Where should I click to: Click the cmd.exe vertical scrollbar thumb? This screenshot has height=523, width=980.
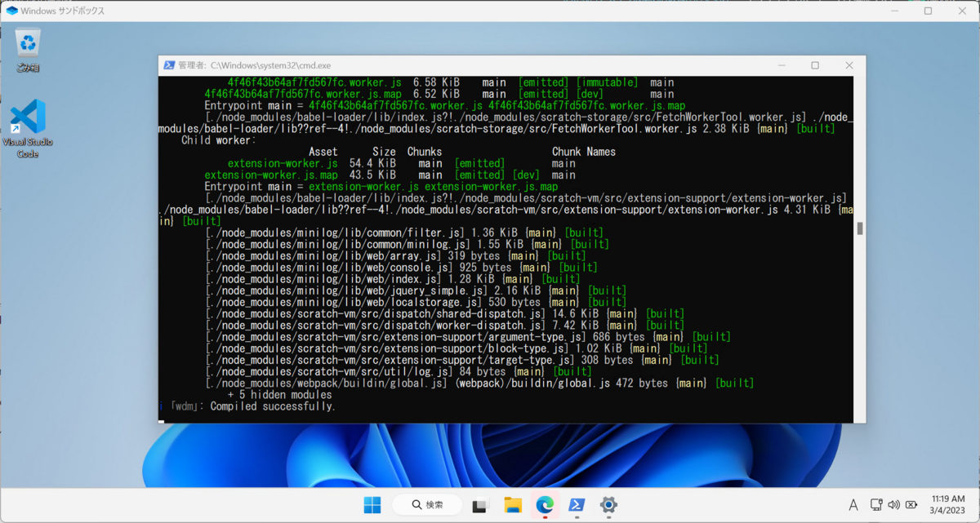pos(859,228)
